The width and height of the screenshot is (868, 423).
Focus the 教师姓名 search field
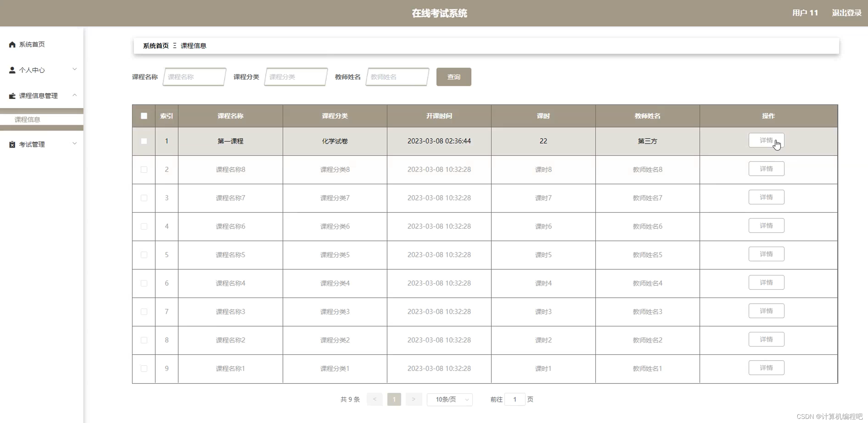tap(397, 77)
